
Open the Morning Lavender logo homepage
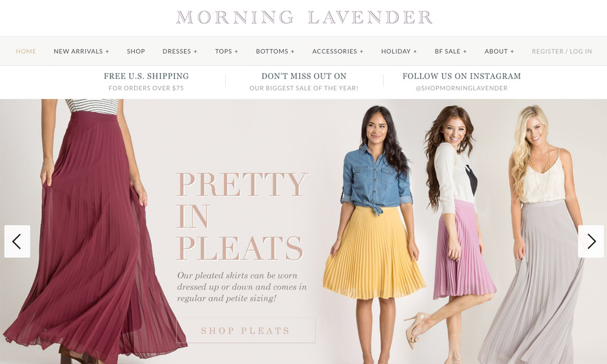(x=304, y=18)
